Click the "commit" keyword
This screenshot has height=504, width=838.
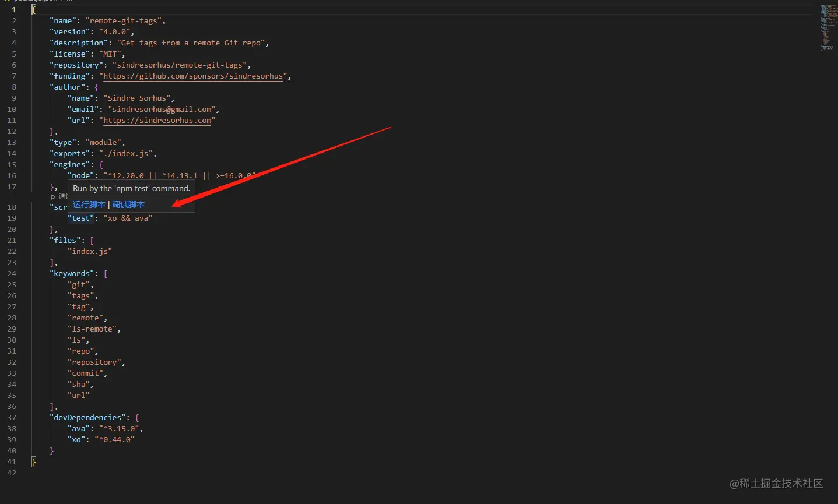point(85,373)
